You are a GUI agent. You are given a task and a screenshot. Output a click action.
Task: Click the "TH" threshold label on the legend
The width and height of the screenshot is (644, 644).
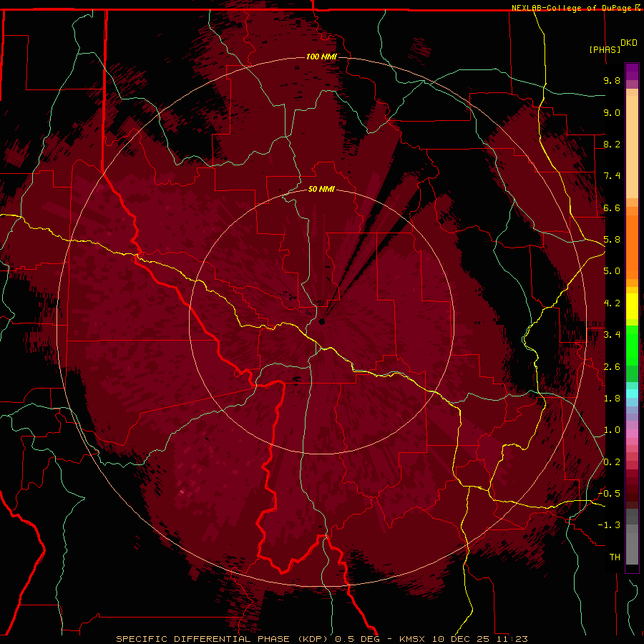tap(615, 557)
